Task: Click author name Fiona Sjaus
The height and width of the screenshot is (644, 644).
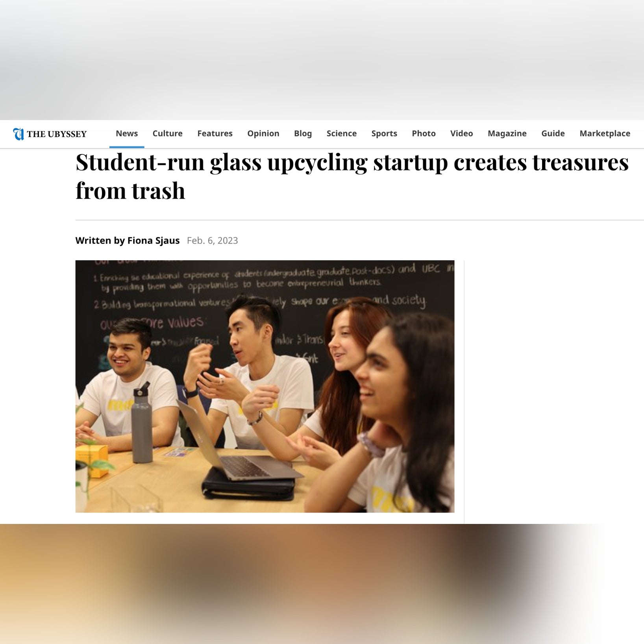Action: click(154, 241)
